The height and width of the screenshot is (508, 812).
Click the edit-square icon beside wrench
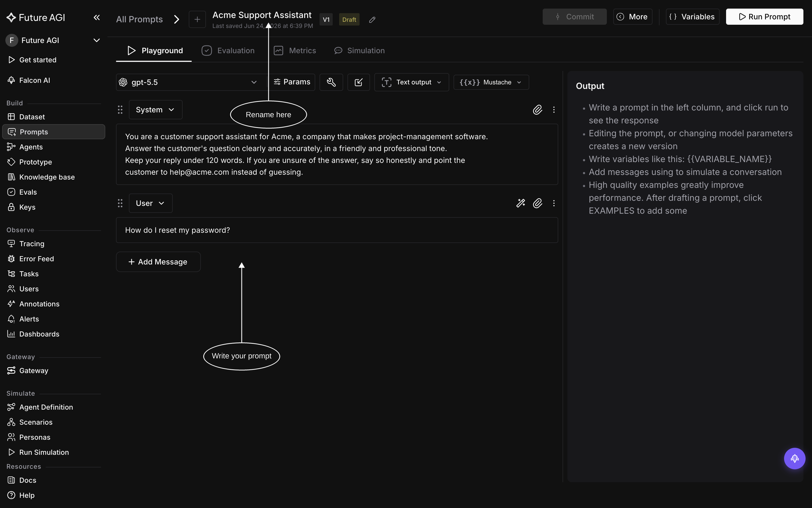pyautogui.click(x=358, y=82)
